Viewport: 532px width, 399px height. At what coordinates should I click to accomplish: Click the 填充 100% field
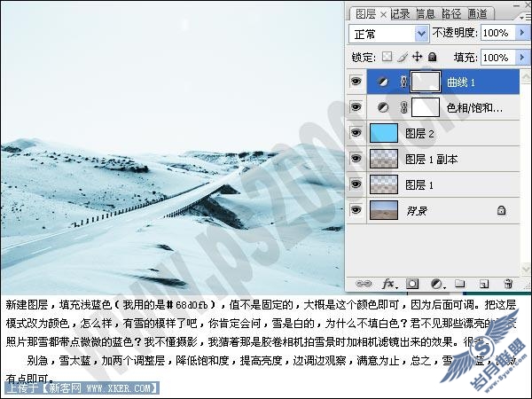pyautogui.click(x=497, y=57)
